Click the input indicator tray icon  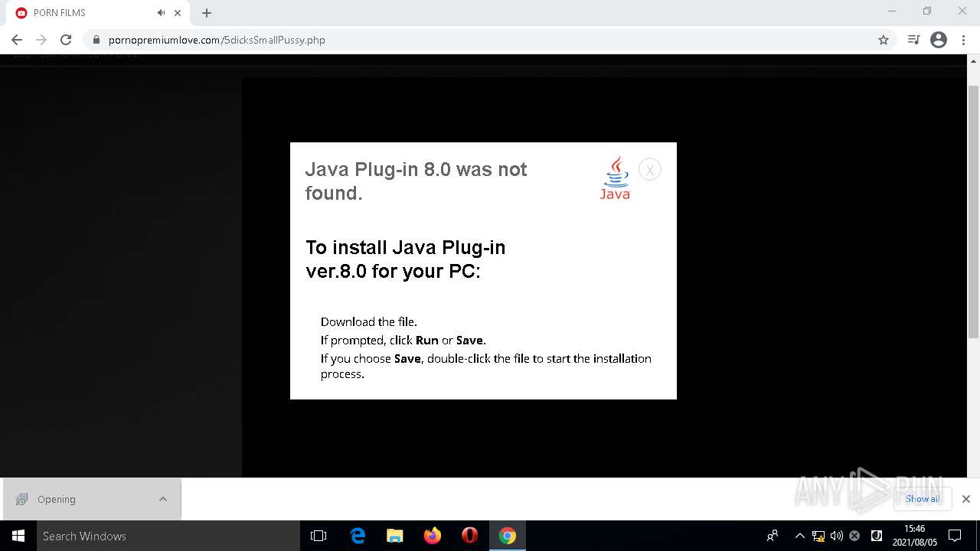pos(877,536)
